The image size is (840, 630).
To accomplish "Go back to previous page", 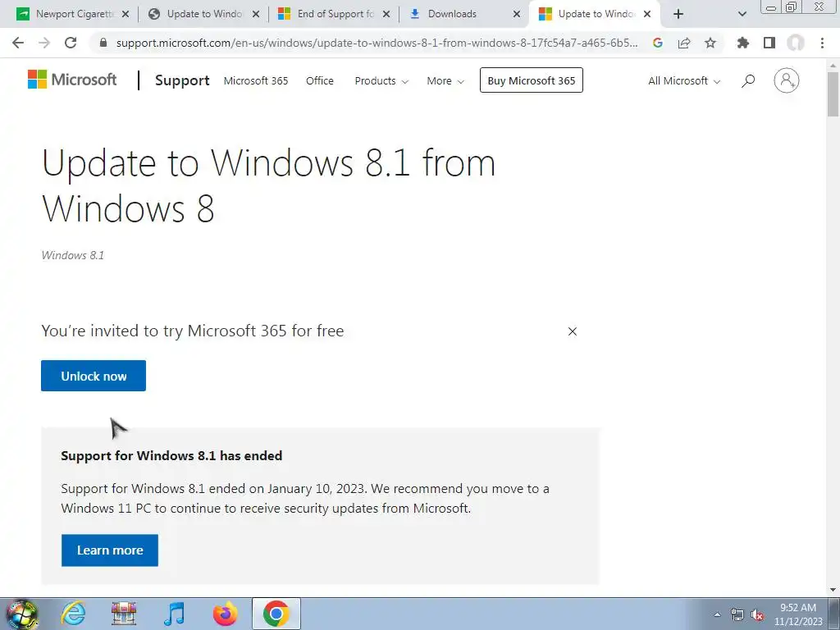I will [x=18, y=43].
